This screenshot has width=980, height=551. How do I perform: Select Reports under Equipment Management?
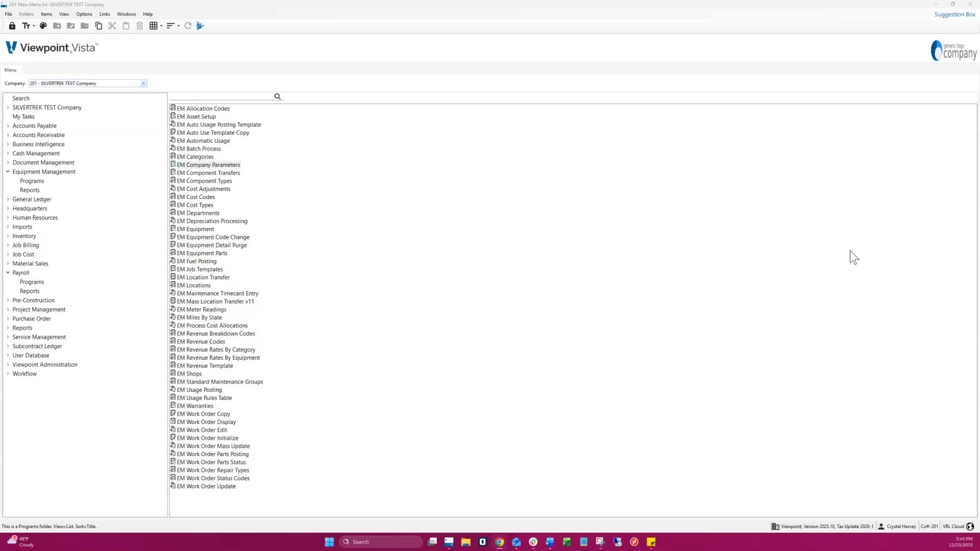(30, 190)
